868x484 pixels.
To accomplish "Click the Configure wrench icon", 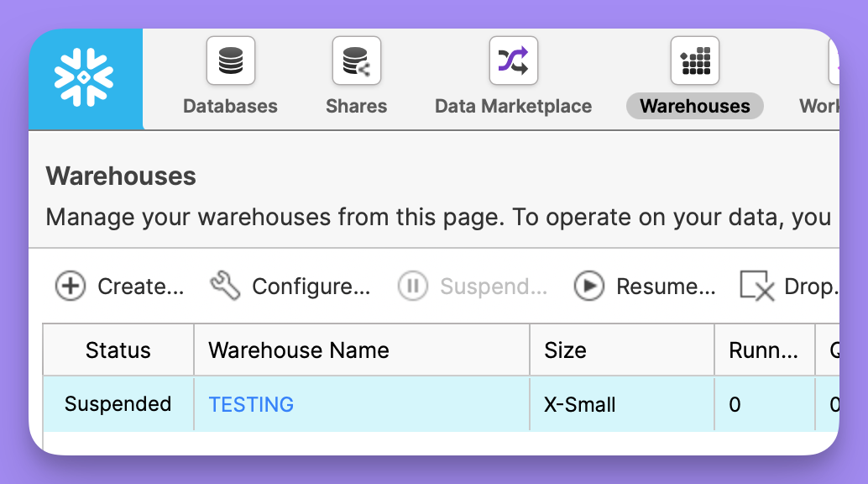I will [225, 286].
